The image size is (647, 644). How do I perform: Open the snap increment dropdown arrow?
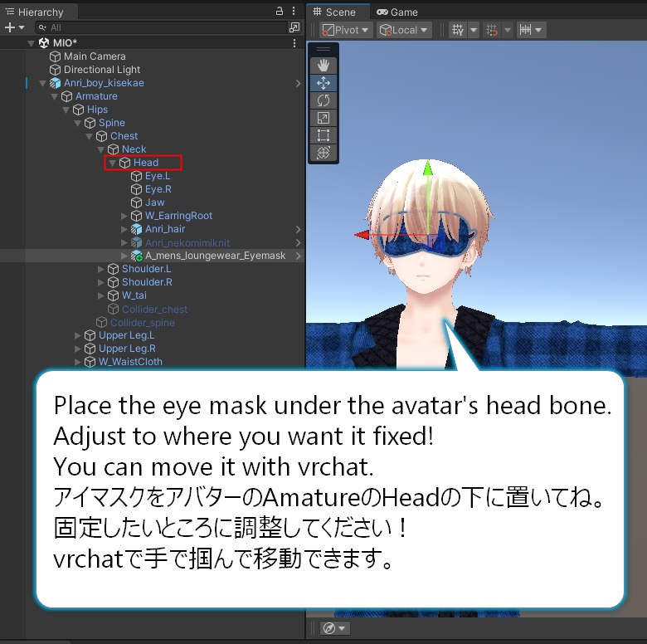tap(508, 30)
